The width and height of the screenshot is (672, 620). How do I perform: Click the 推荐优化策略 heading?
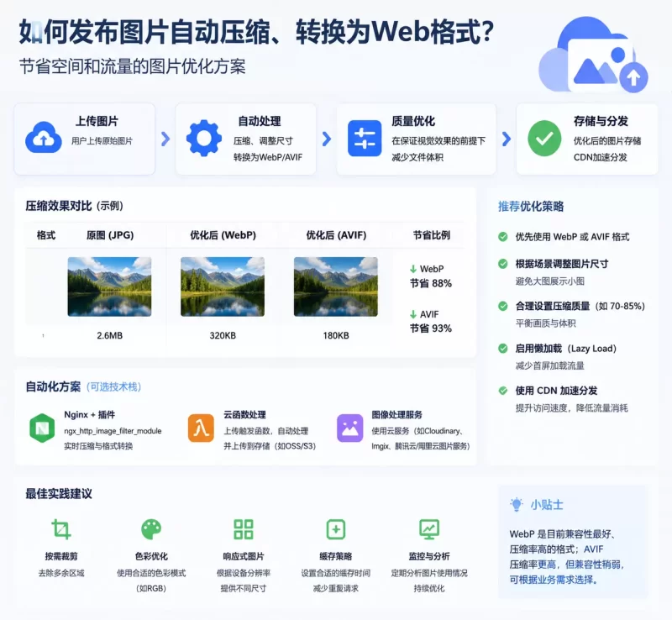tap(531, 207)
